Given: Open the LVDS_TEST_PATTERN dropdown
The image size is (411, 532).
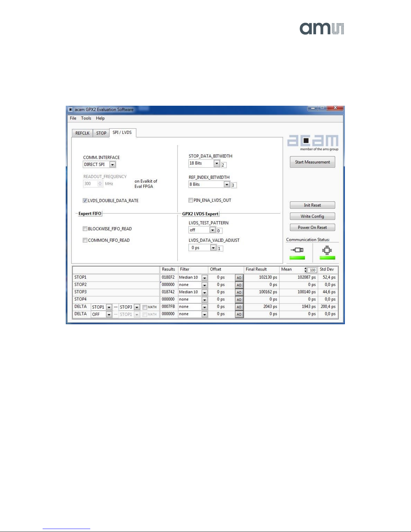Looking at the screenshot, I should 212,230.
